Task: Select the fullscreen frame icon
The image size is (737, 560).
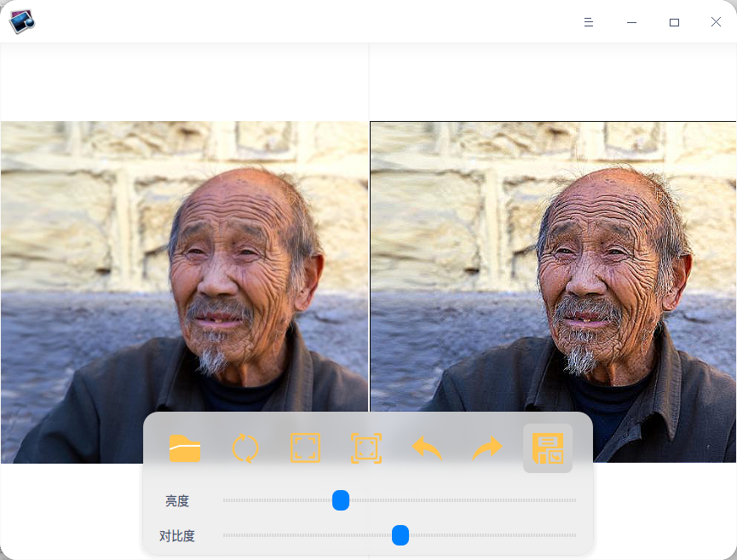Action: pos(306,448)
